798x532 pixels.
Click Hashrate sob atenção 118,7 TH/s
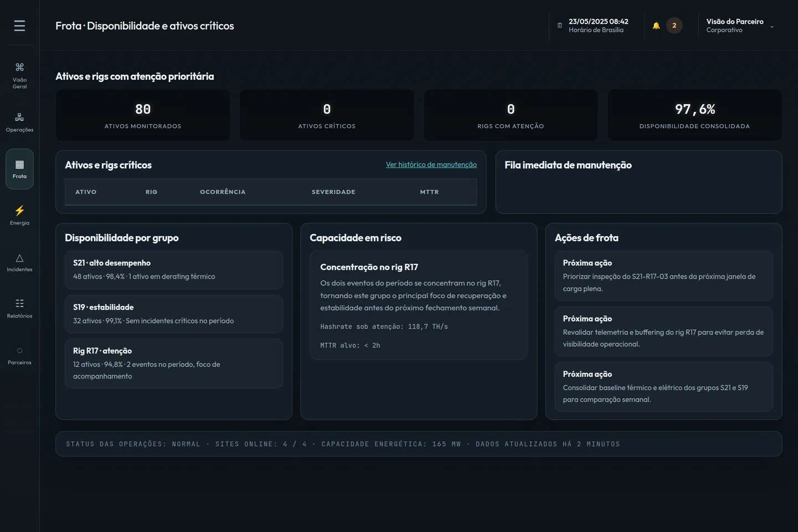(x=384, y=327)
